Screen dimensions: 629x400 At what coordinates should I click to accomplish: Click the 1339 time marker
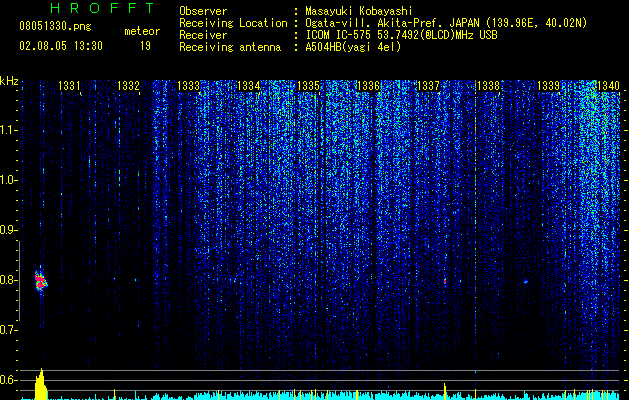[x=548, y=85]
